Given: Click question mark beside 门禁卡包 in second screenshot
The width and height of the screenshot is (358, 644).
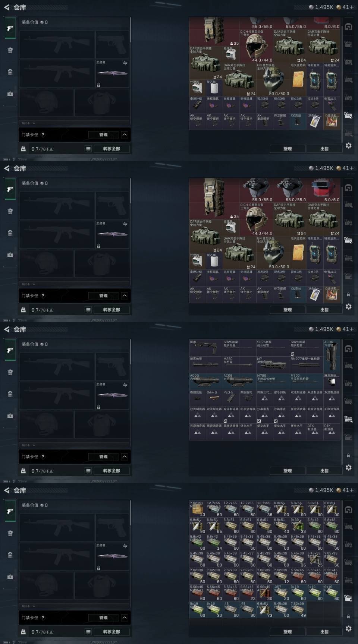Looking at the screenshot, I should 43,296.
